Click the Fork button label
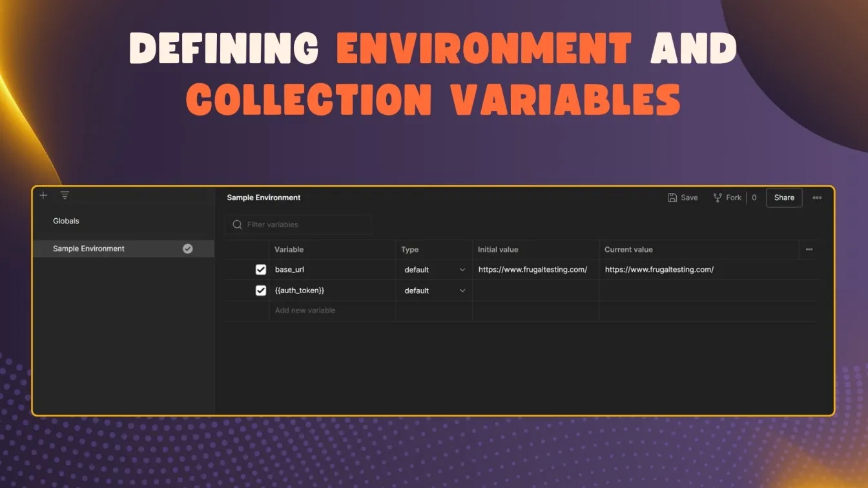Screen dimensions: 868x488 click(734, 198)
